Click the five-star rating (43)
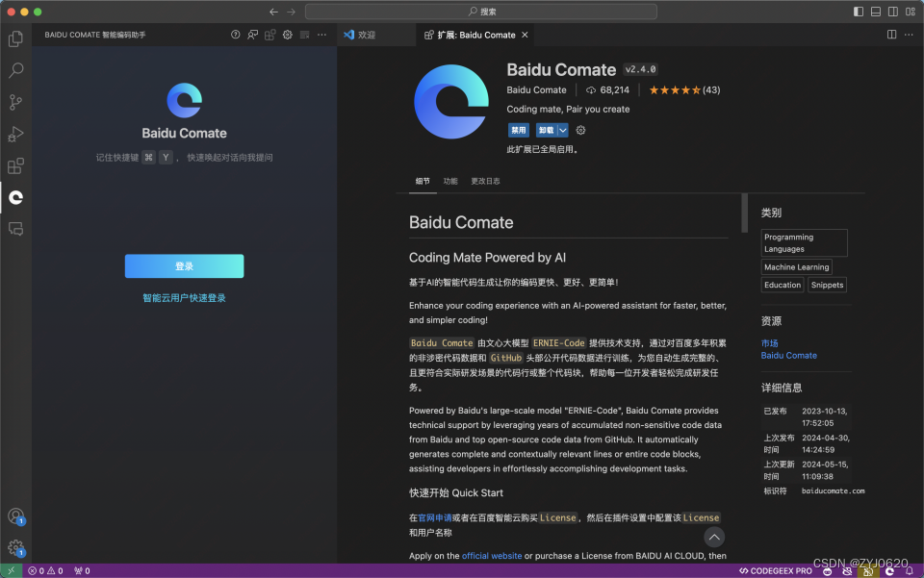Viewport: 924px width, 578px height. pos(684,90)
